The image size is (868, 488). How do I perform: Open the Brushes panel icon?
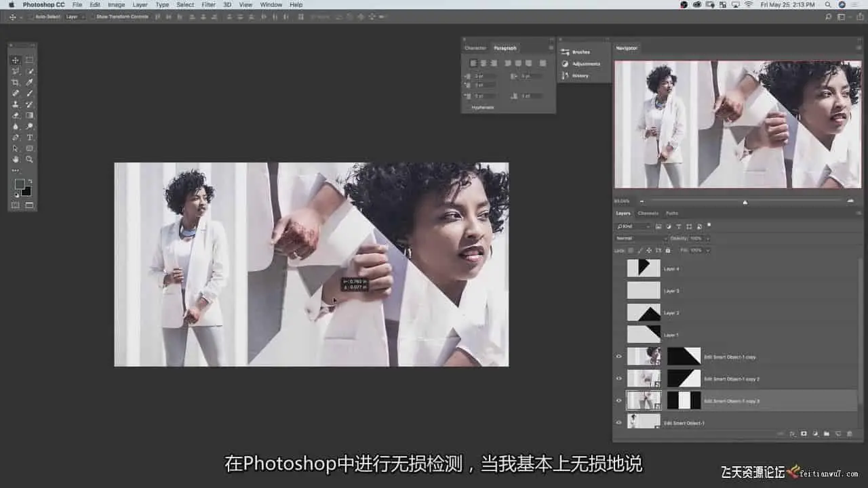[566, 52]
